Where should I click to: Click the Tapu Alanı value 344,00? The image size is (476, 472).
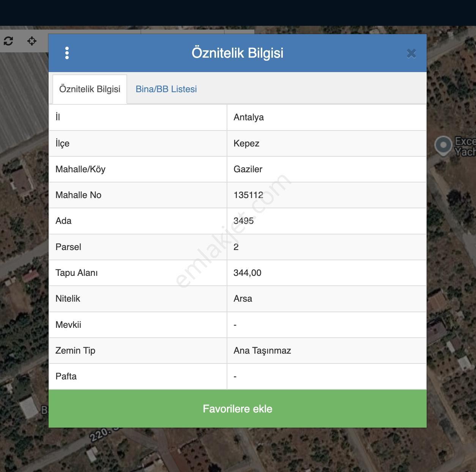247,273
